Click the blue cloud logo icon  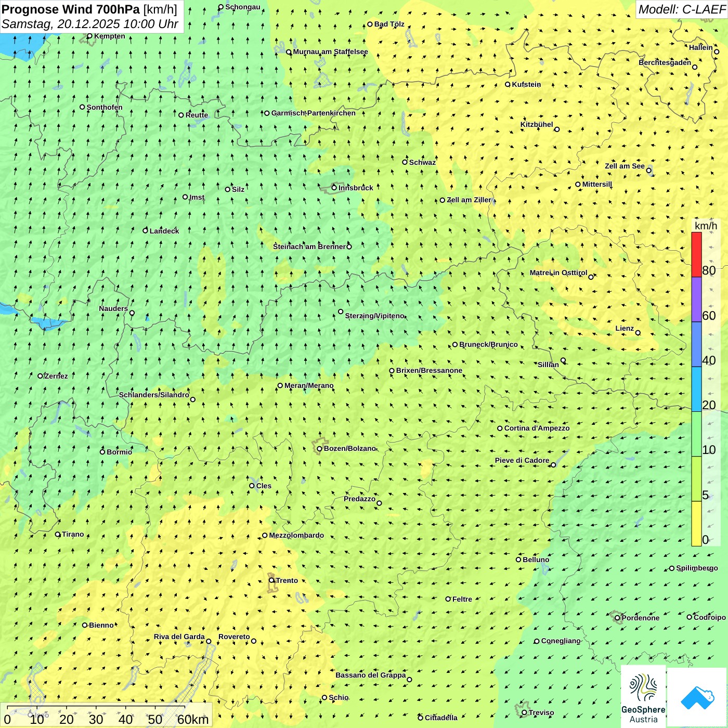point(697,698)
